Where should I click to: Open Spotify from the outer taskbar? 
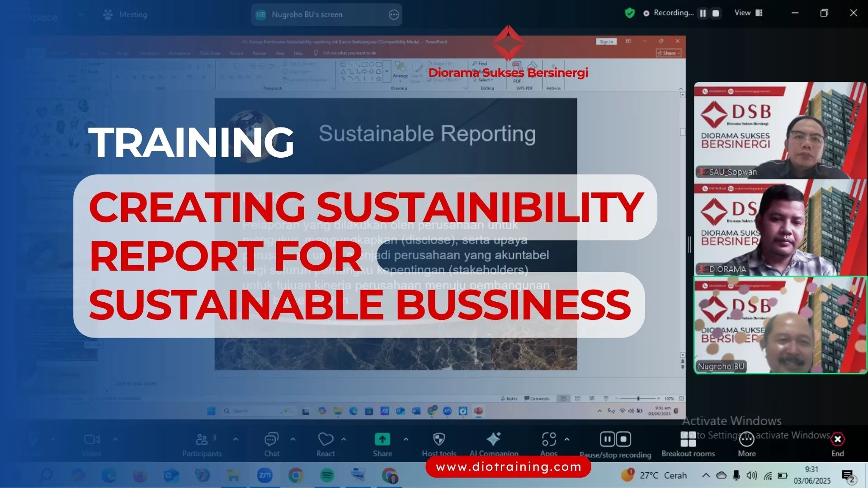point(327,475)
